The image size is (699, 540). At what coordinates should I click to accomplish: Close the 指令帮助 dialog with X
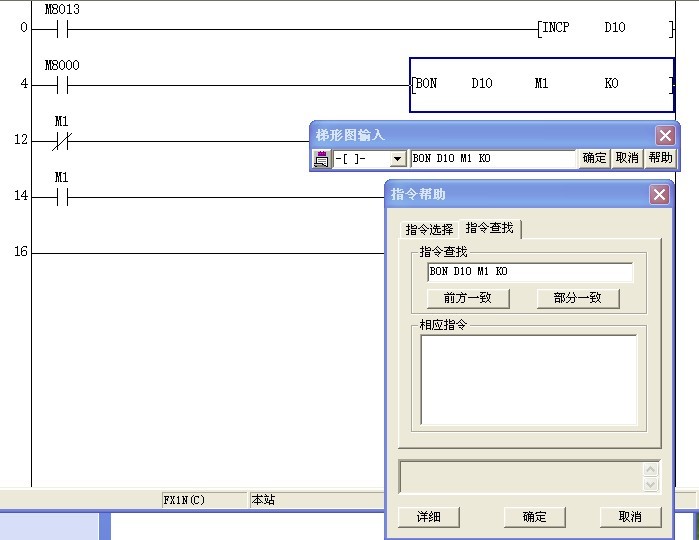click(659, 195)
